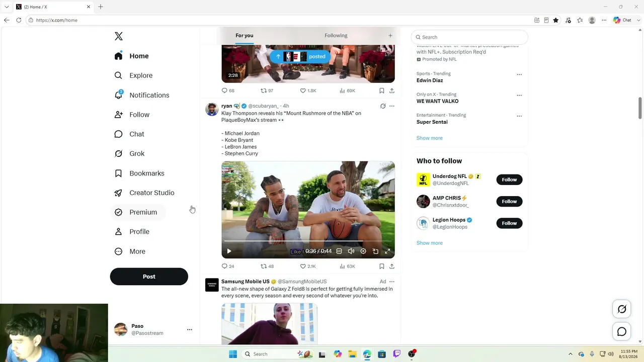
Task: Follow Underdog NFL
Action: tap(509, 179)
